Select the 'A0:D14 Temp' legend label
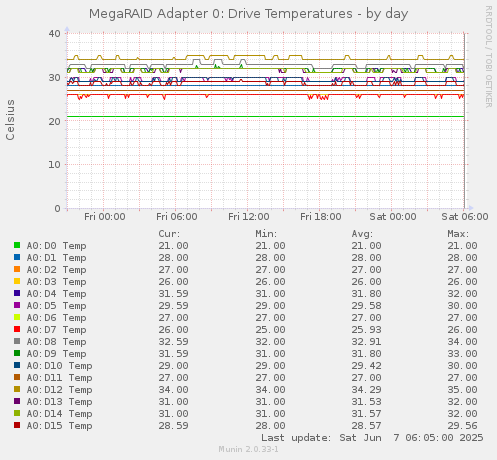 pyautogui.click(x=59, y=414)
